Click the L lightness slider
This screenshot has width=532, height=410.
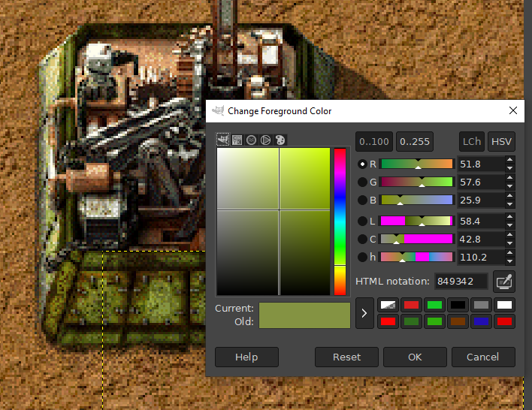coord(417,221)
